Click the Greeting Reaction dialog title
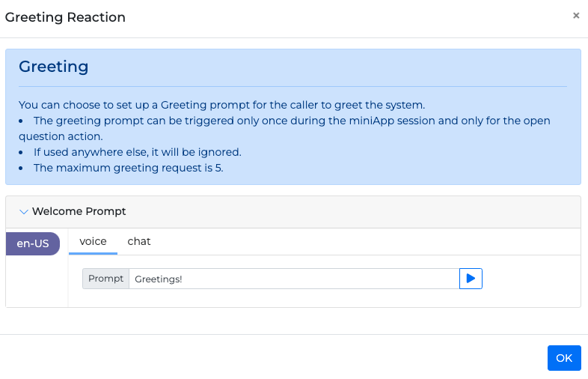Viewport: 588px width, 379px height. (65, 17)
